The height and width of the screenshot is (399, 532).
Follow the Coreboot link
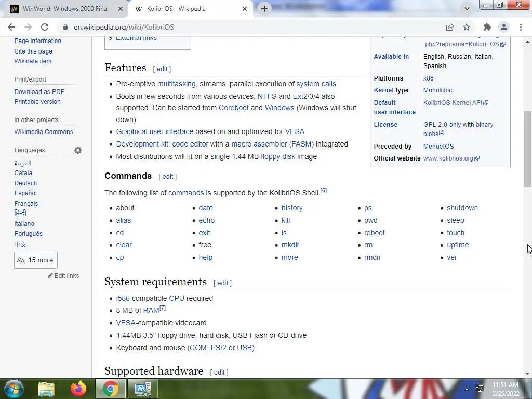click(234, 108)
